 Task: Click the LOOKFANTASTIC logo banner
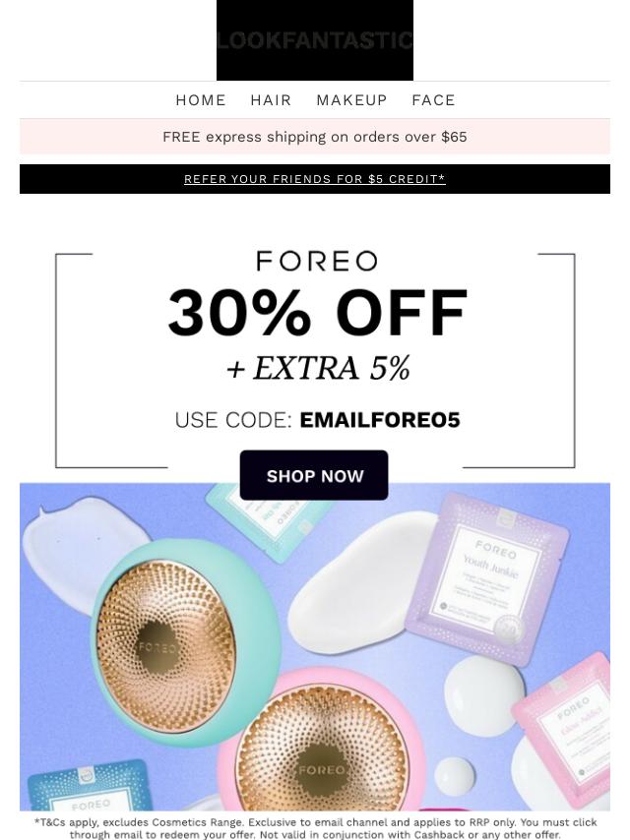tap(315, 40)
